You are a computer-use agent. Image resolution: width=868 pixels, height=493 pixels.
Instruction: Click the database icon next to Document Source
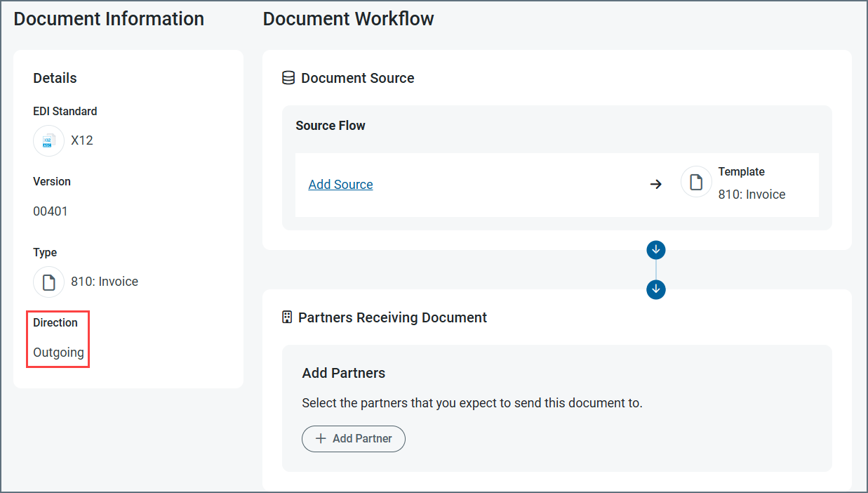(x=288, y=78)
